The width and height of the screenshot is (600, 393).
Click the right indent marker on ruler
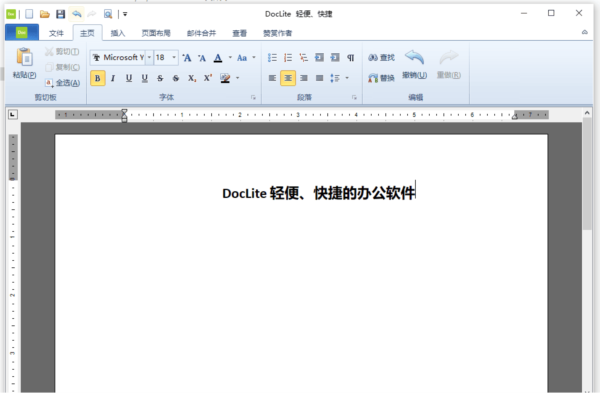515,117
